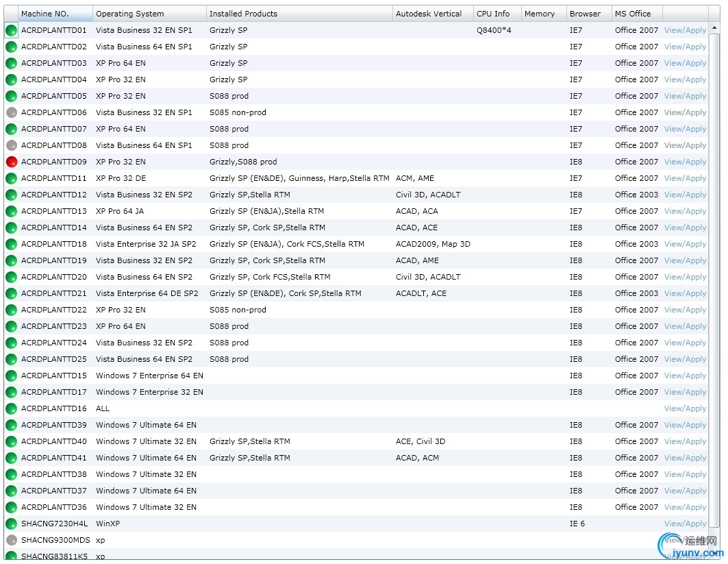
Task: Select status icon of ACRDPLANTTD11 row
Action: 11,179
